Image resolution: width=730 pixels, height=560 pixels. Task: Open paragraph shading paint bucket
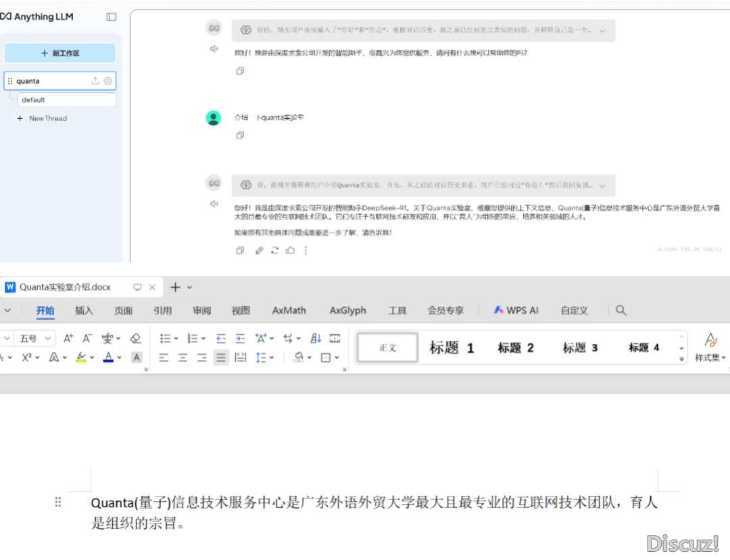(299, 357)
